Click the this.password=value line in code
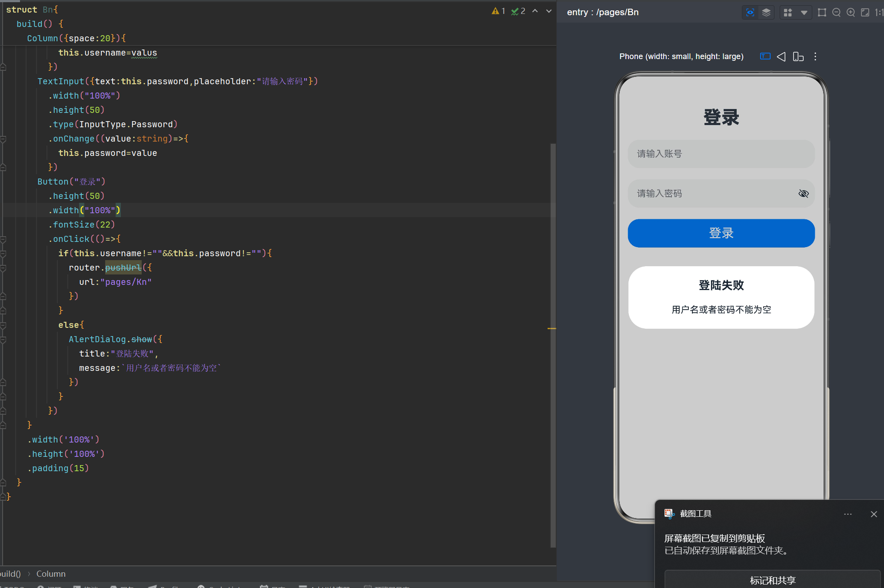This screenshot has height=588, width=884. point(108,153)
